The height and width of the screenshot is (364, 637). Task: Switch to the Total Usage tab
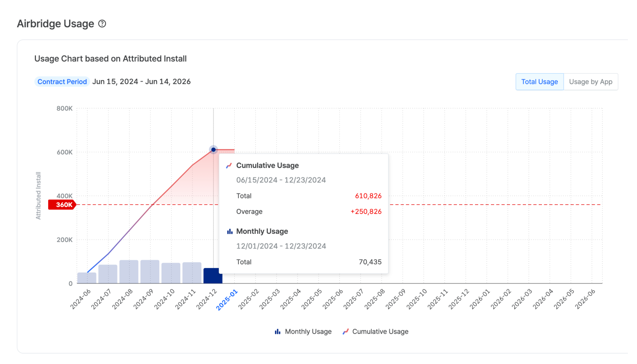pyautogui.click(x=540, y=82)
